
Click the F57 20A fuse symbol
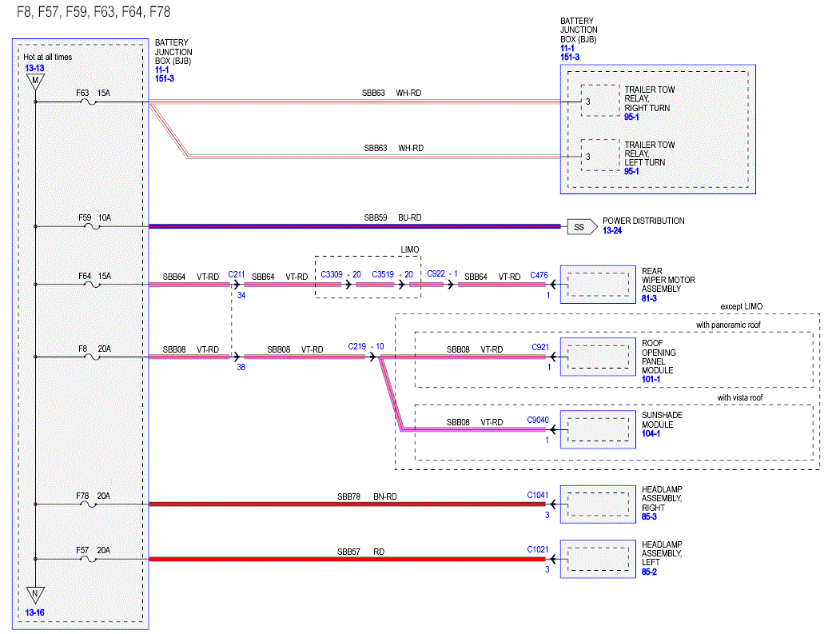tap(89, 559)
